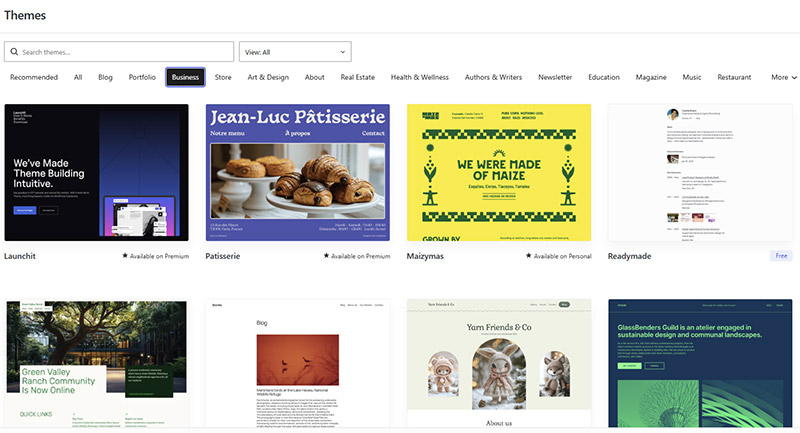
Task: Switch to the Magazine category
Action: (651, 77)
